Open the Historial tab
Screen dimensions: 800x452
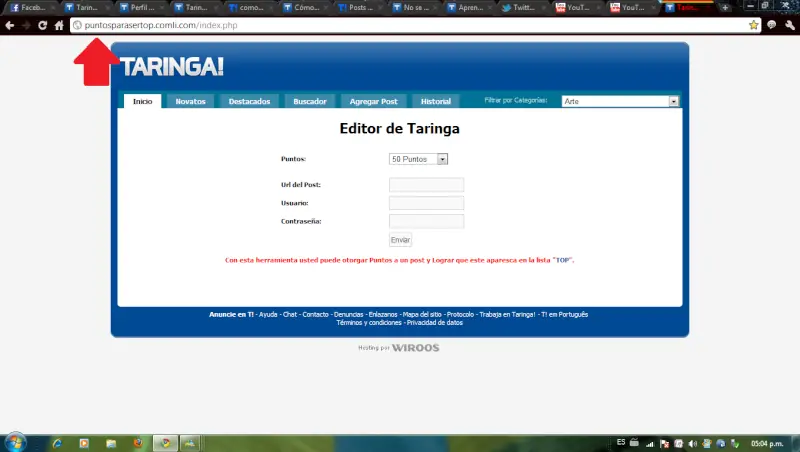[436, 101]
